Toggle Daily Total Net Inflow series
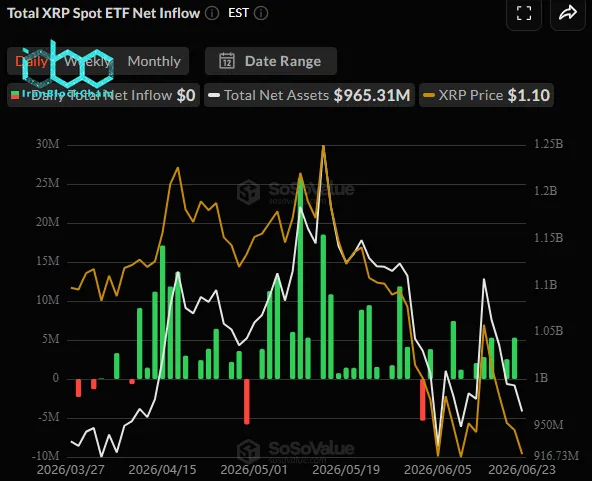 [x=103, y=95]
